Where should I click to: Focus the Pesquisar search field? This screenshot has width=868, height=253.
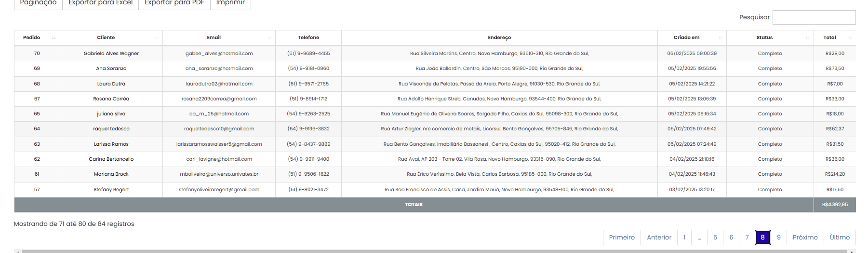[814, 17]
